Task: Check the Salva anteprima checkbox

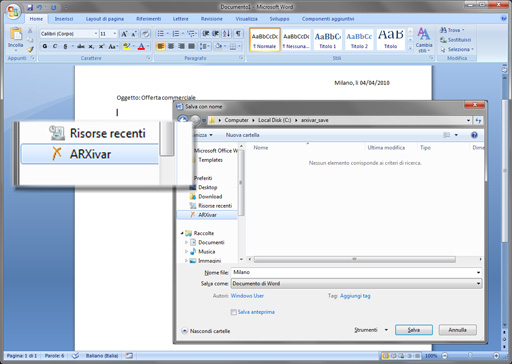Action: tap(234, 312)
